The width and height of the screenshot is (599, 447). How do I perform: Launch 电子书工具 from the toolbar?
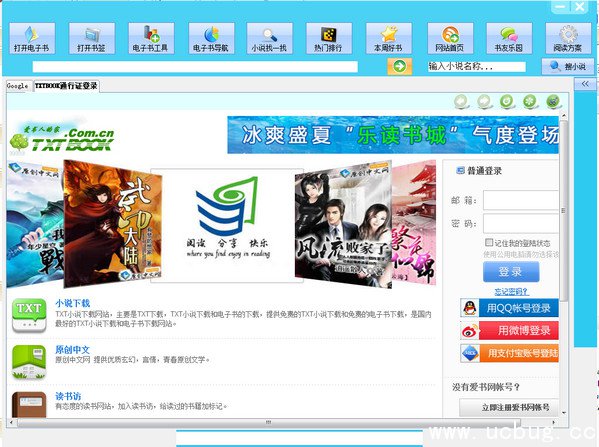point(151,38)
